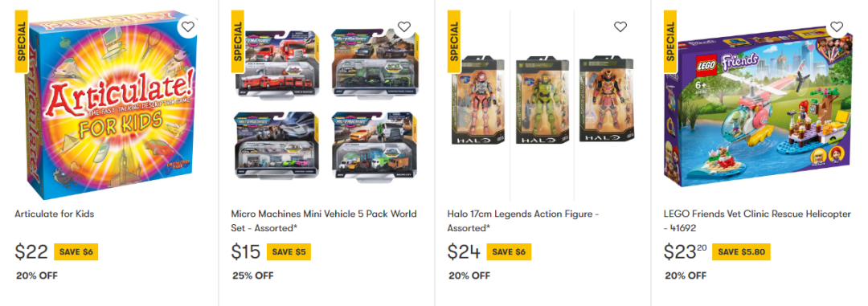Add Micro Machines set to wishlist
The image size is (868, 306).
(x=404, y=27)
